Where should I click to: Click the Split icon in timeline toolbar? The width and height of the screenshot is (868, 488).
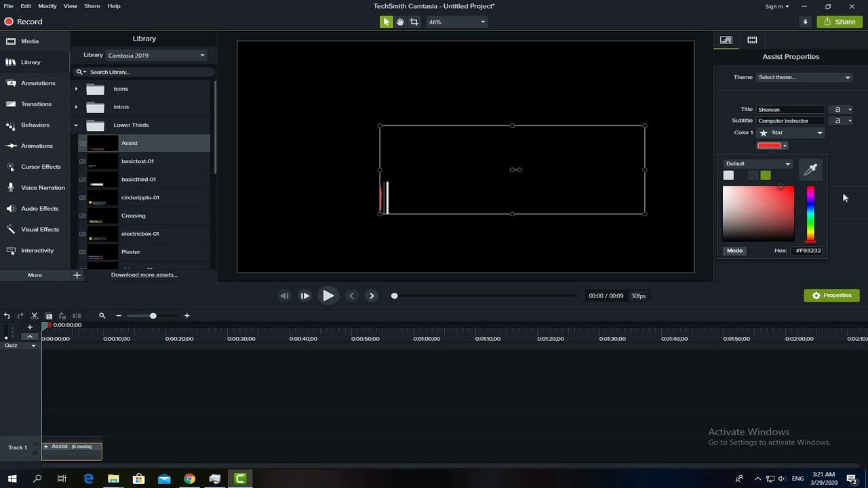[x=77, y=316]
